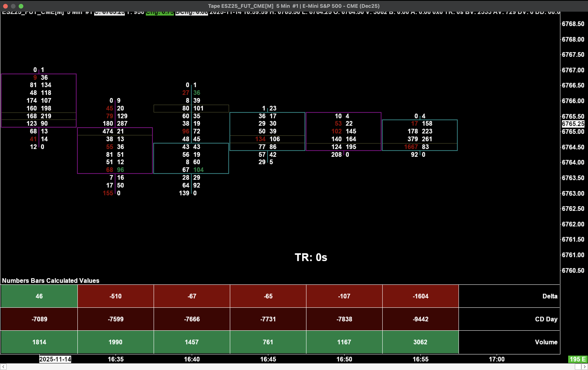Click the red close window button
The image size is (588, 370).
click(6, 6)
